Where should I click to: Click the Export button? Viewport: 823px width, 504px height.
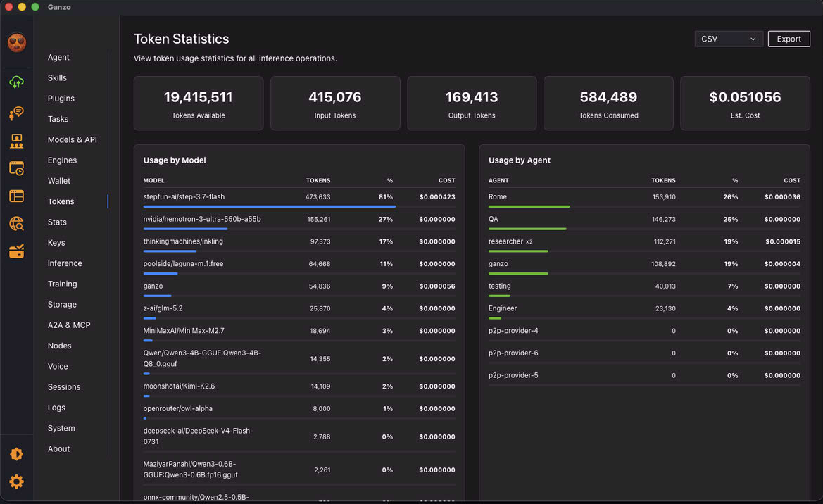pos(789,39)
